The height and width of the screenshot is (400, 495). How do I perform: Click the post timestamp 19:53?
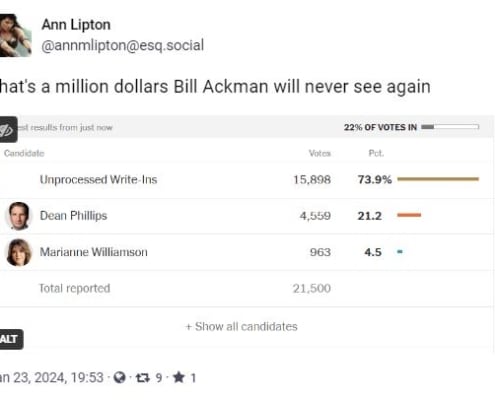coord(87,378)
